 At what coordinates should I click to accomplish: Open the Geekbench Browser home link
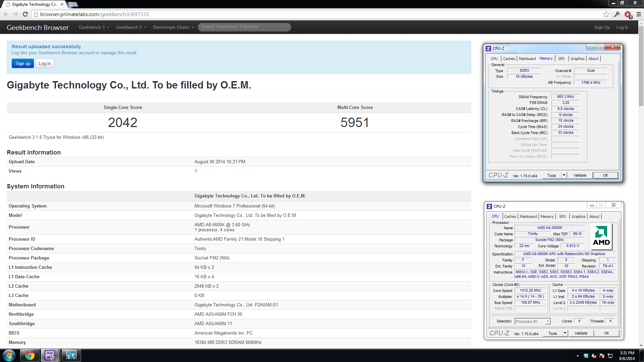38,27
